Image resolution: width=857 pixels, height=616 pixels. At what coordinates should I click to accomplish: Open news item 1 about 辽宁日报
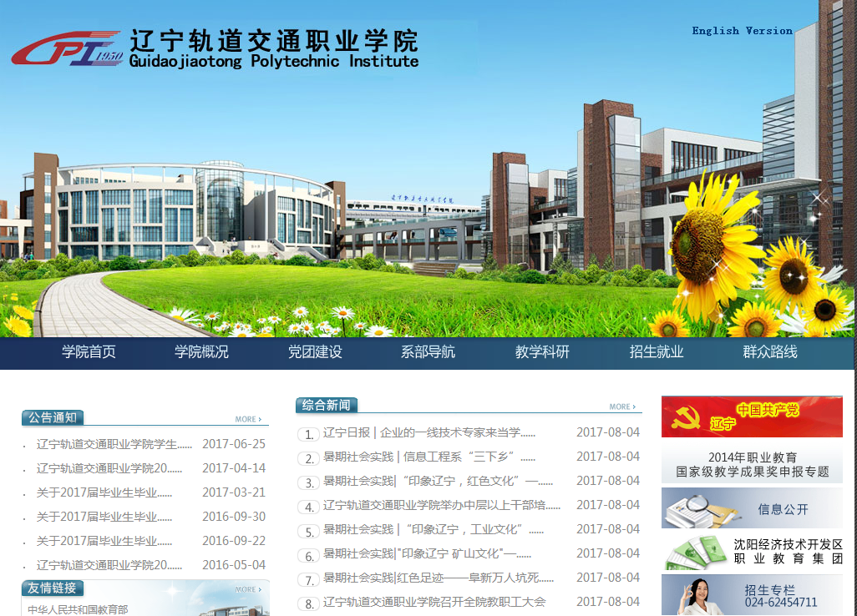pos(428,432)
